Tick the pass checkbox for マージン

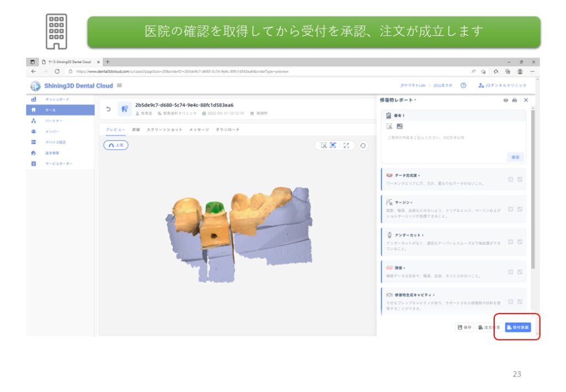tap(520, 209)
